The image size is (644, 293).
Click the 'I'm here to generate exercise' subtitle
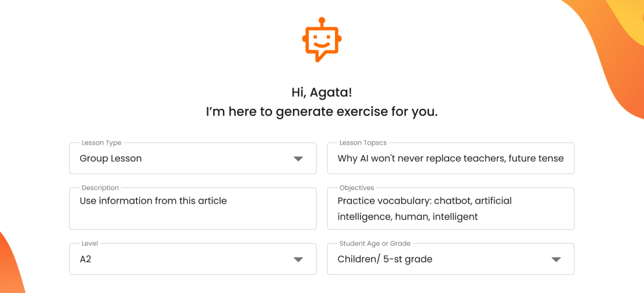tap(321, 111)
